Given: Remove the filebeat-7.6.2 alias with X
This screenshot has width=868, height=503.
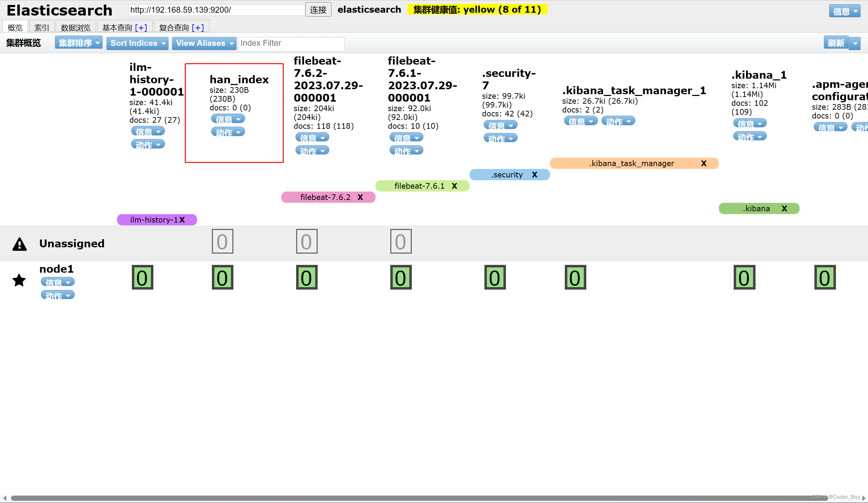Looking at the screenshot, I should (360, 197).
